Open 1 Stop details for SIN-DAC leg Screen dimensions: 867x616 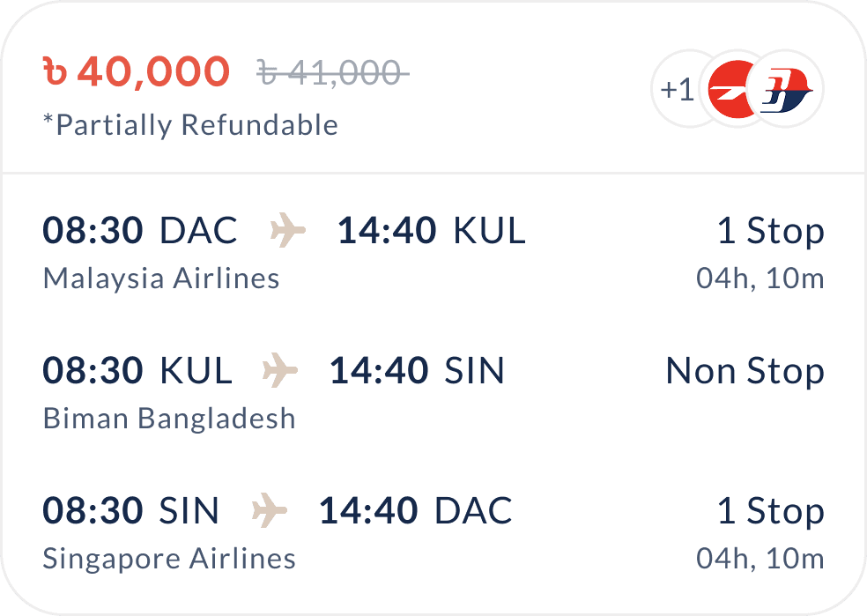[x=771, y=511]
